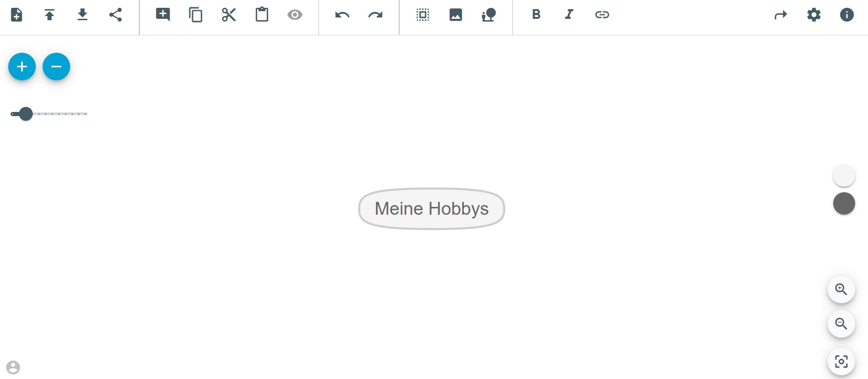Create a new mind map file

click(x=16, y=15)
